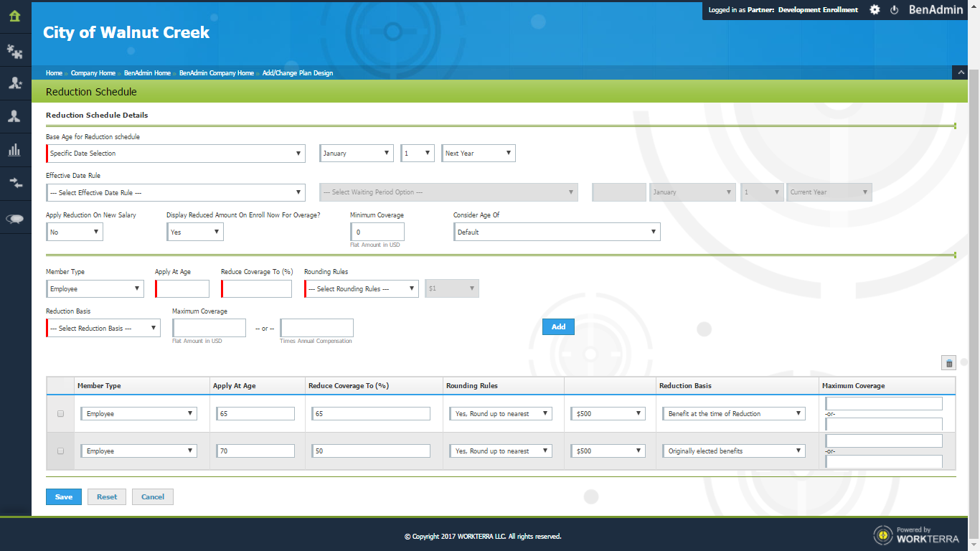Click first Maximum Coverage field in age 65 row
This screenshot has height=551, width=980.
(884, 403)
